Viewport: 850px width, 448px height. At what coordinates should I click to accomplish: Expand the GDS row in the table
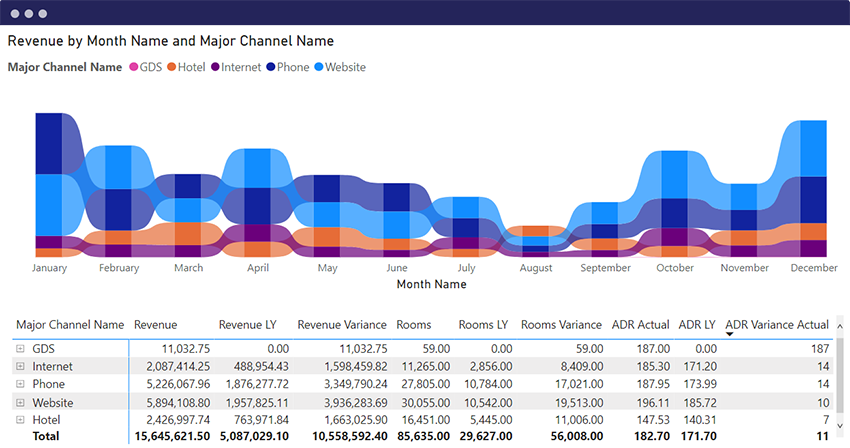pyautogui.click(x=20, y=349)
